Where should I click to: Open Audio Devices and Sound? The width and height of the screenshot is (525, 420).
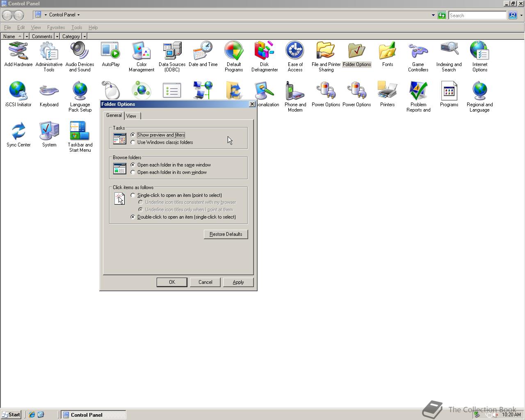click(x=80, y=57)
